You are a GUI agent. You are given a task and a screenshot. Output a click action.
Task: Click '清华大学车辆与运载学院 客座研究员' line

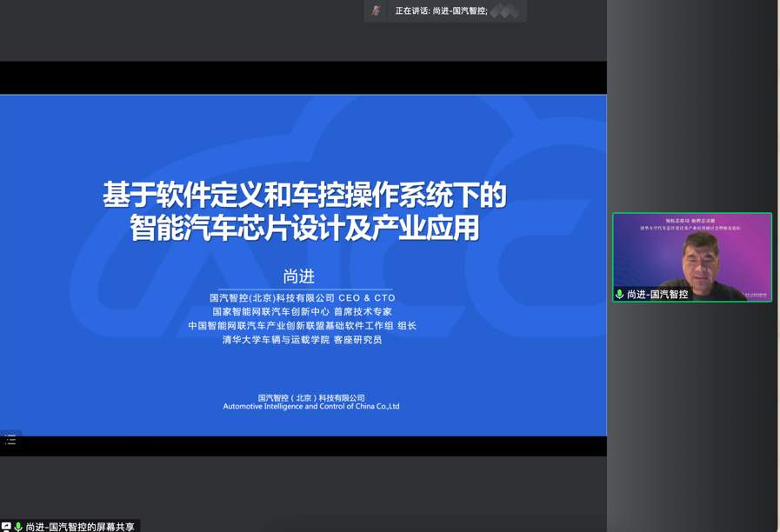coord(302,340)
